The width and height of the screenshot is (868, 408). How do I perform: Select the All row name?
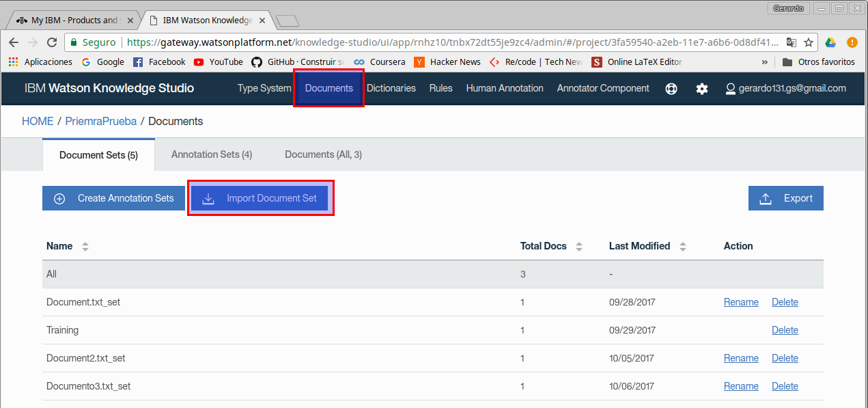(x=51, y=274)
